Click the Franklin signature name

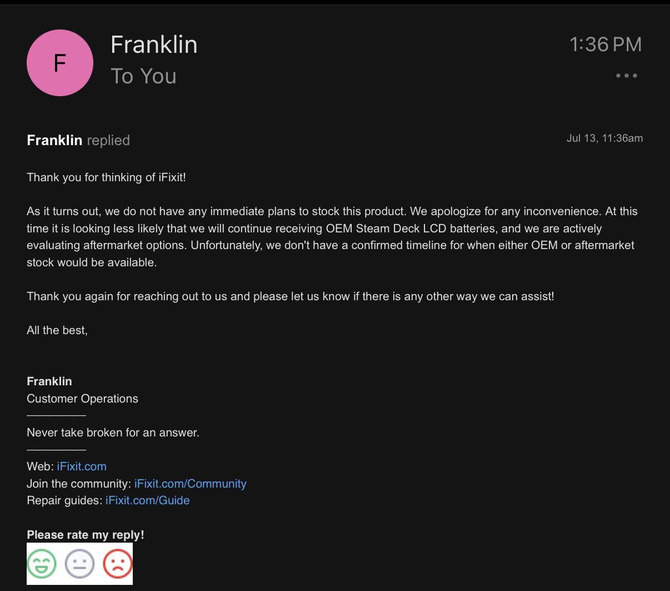click(x=49, y=381)
